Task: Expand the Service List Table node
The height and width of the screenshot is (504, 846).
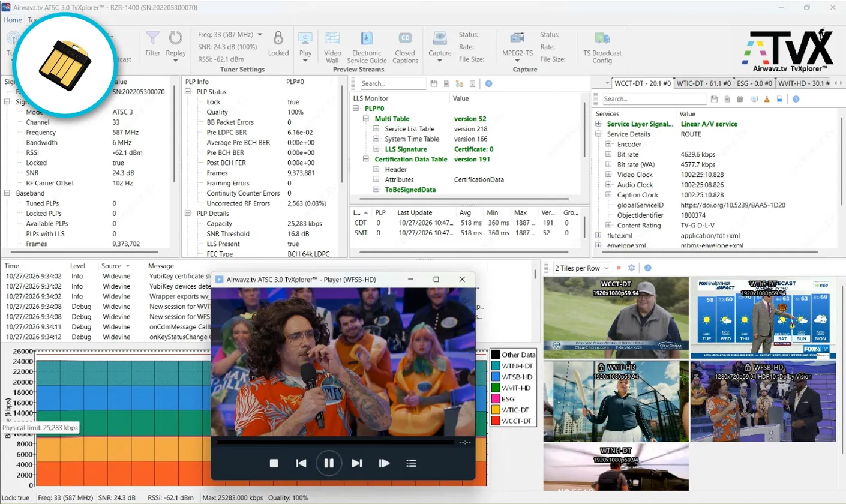Action: [376, 129]
